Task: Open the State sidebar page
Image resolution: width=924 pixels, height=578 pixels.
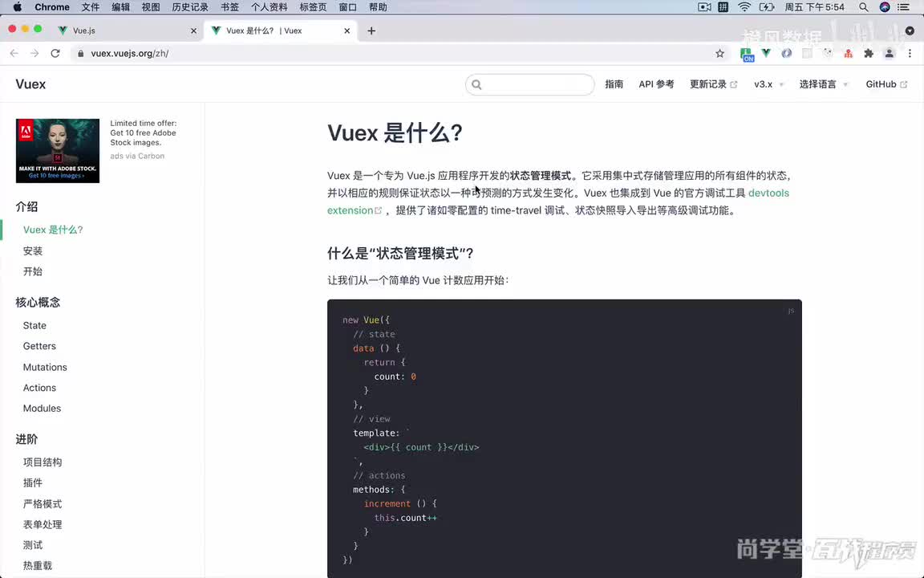Action: (x=34, y=326)
